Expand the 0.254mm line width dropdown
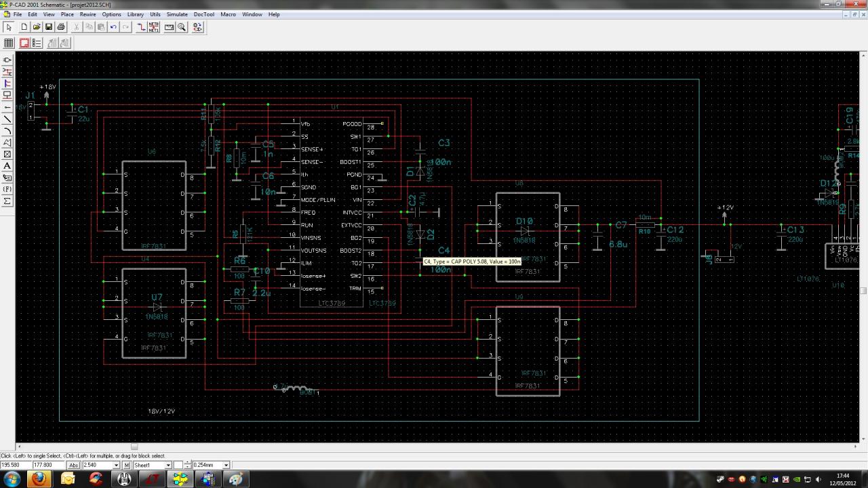The image size is (868, 488). click(226, 465)
